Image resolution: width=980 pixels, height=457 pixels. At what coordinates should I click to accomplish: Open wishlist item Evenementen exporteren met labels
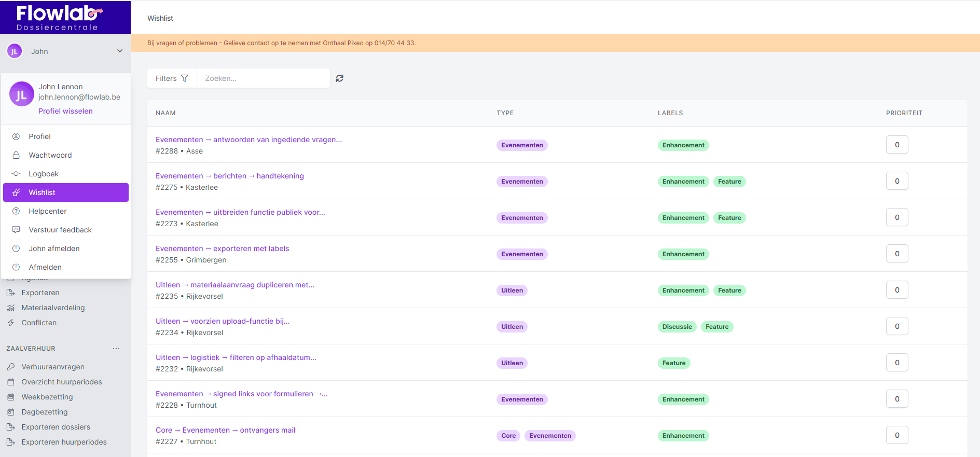pos(222,248)
